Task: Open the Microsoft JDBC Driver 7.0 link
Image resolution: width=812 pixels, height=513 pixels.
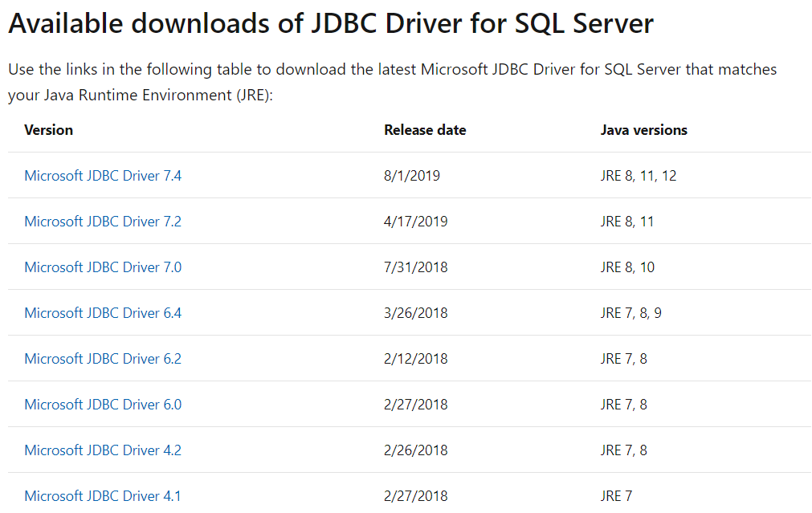Action: pyautogui.click(x=103, y=267)
